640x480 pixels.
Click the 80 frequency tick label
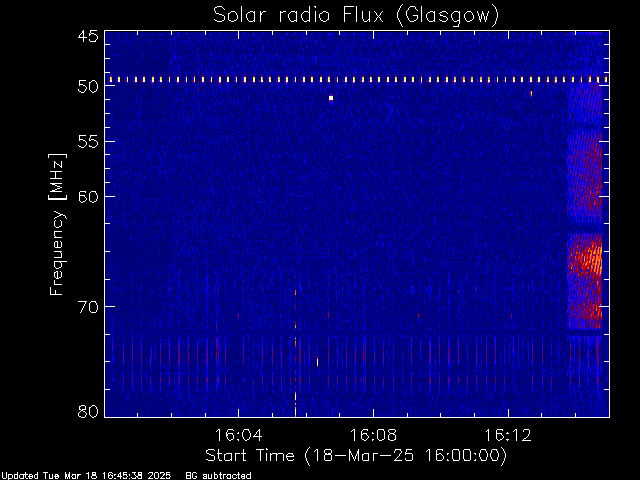88,411
